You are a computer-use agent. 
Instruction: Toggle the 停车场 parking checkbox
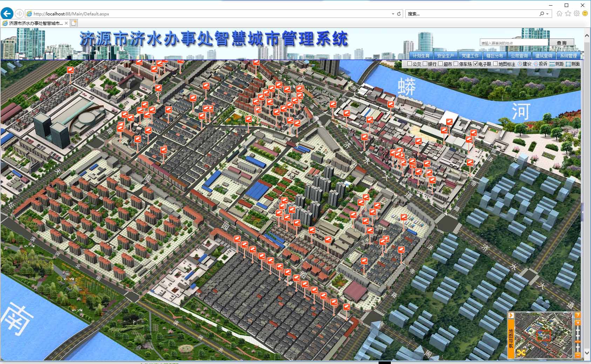(456, 64)
